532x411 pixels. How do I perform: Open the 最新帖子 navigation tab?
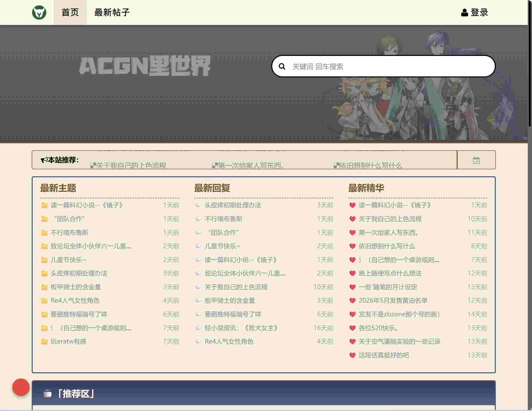[x=112, y=12]
